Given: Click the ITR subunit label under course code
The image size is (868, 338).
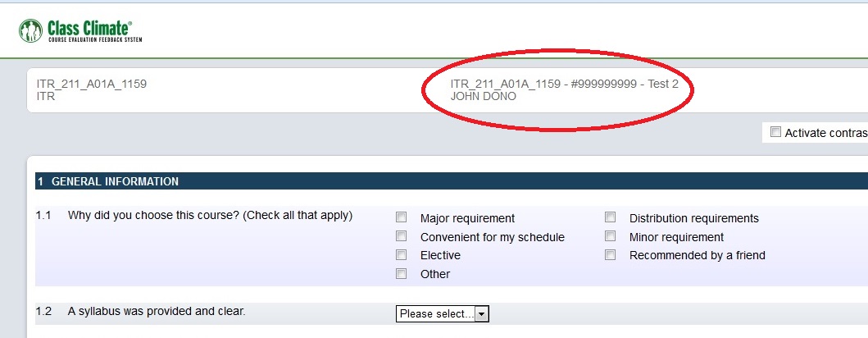Looking at the screenshot, I should 45,96.
